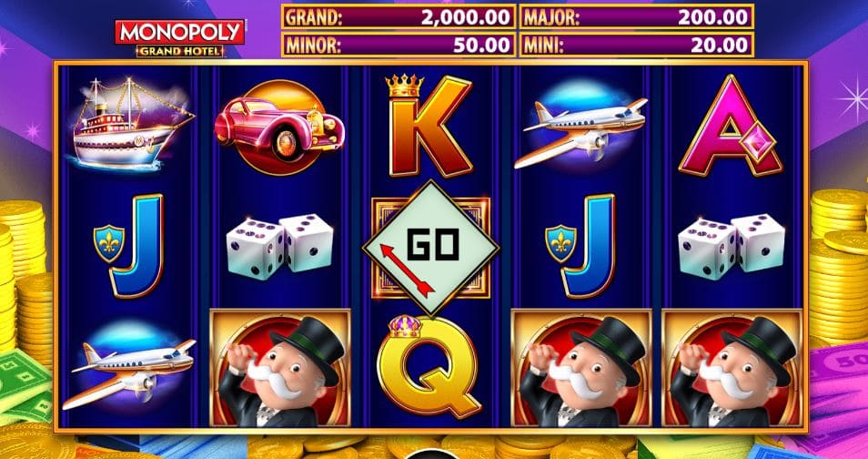Viewport: 868px width, 459px height.
Task: Click the MINI jackpot display
Action: [637, 45]
